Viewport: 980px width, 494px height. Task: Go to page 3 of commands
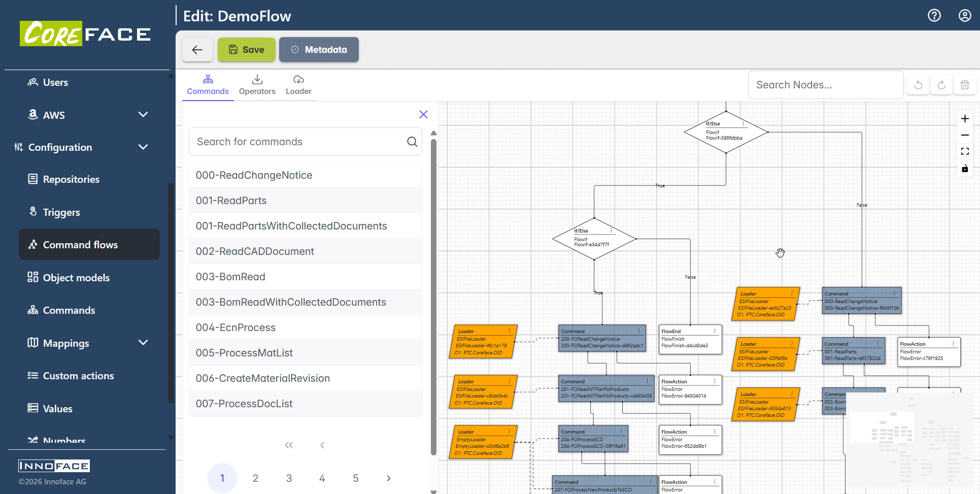289,478
